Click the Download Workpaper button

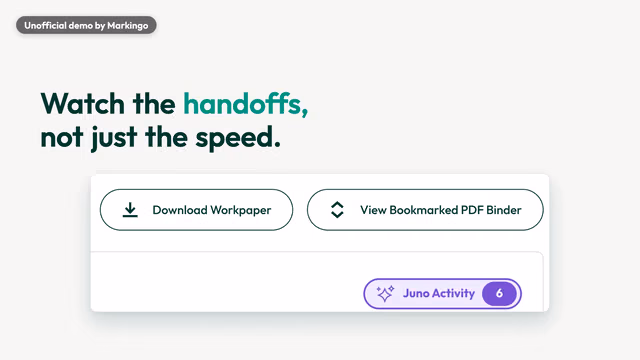point(196,210)
